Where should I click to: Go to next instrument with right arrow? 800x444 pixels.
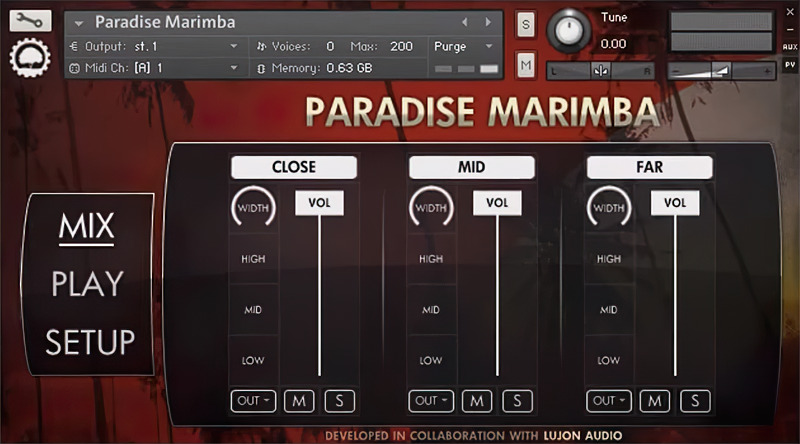[488, 22]
